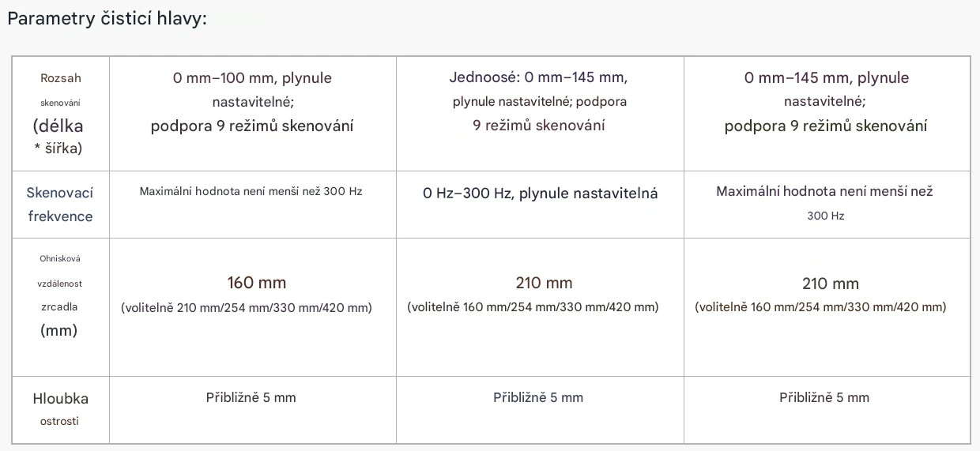
Task: Click the "160 mm" focal length value
Action: point(256,282)
